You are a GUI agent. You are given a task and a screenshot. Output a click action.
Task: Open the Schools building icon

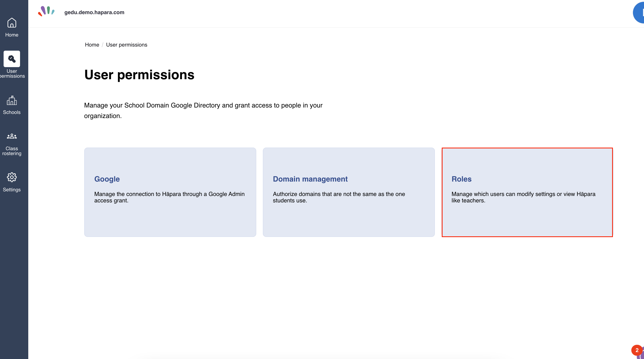click(12, 100)
